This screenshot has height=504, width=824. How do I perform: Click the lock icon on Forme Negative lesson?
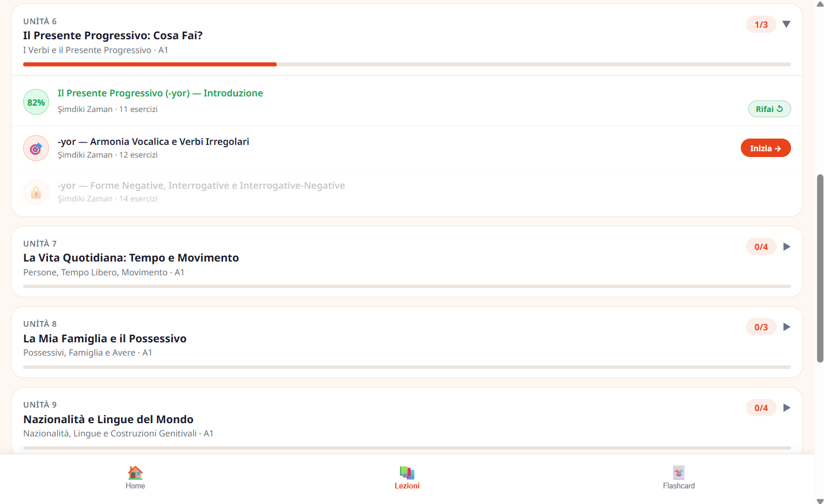coord(36,192)
